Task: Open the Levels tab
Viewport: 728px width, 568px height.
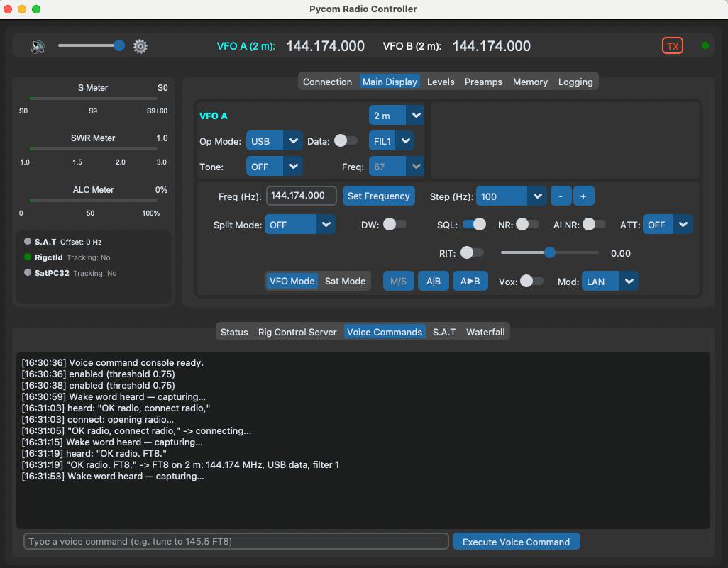Action: (x=441, y=82)
